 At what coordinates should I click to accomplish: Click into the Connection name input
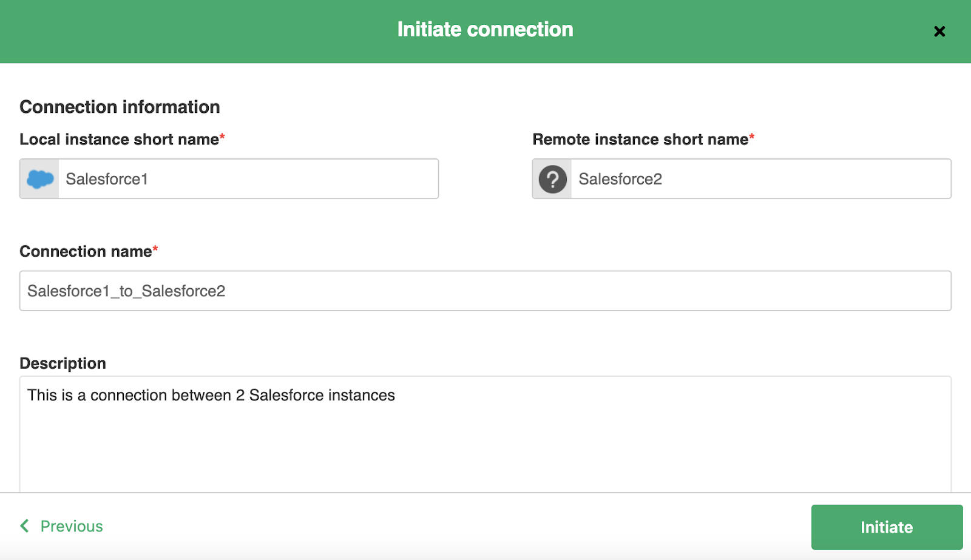click(x=486, y=291)
